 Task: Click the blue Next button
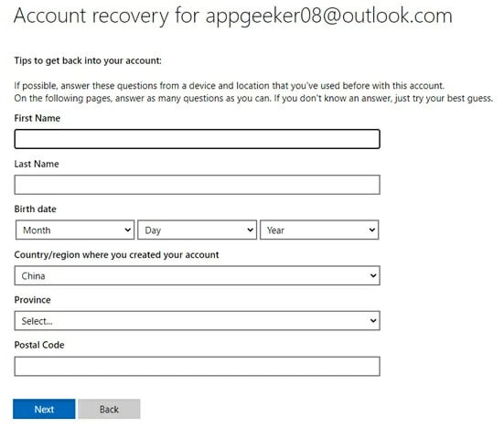[x=44, y=409]
